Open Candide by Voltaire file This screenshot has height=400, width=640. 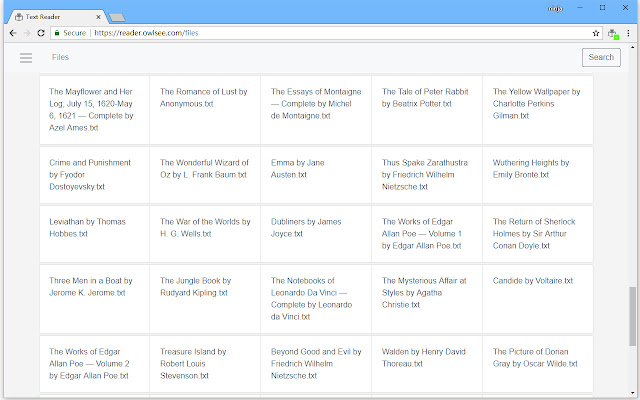(533, 281)
